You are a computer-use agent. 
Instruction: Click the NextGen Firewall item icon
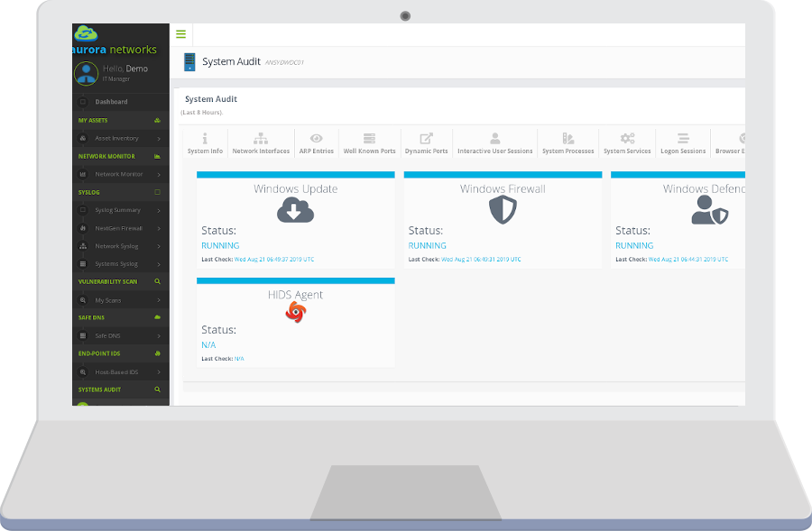(83, 228)
